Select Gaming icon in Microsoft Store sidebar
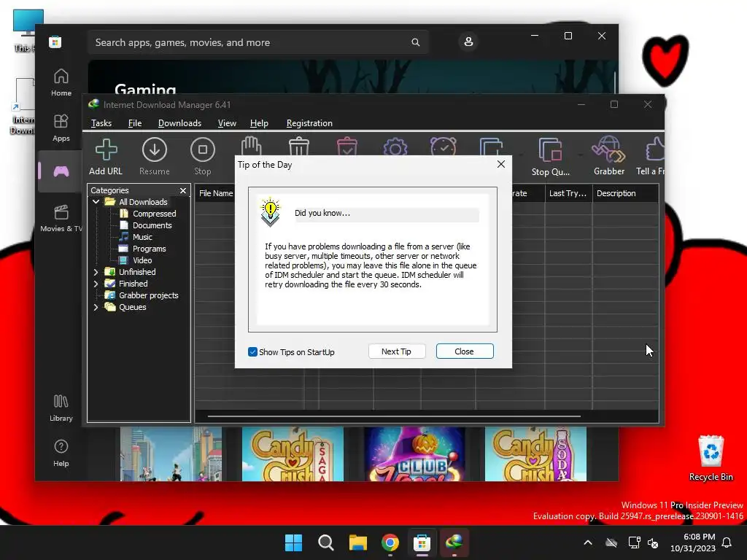The image size is (747, 560). click(x=61, y=171)
